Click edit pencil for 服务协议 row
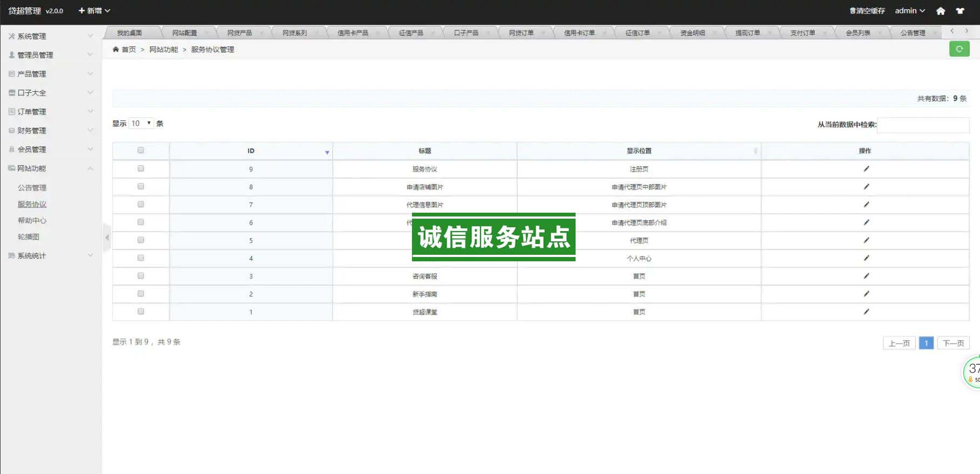 [866, 169]
